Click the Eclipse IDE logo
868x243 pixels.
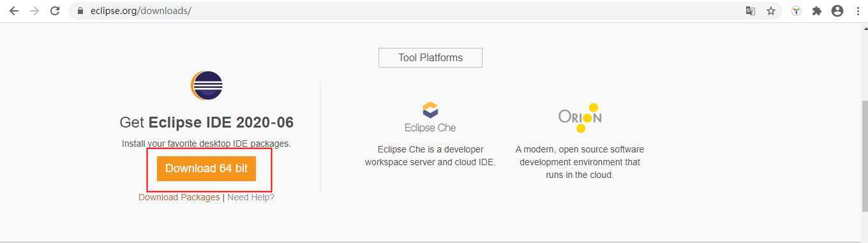(x=206, y=85)
